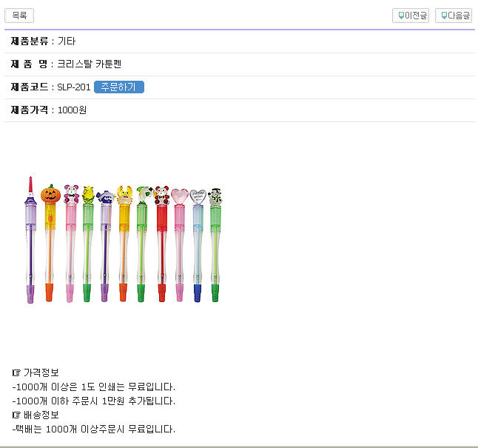Click the 목록 list button
Screen dimensions: 478x448
pos(19,16)
